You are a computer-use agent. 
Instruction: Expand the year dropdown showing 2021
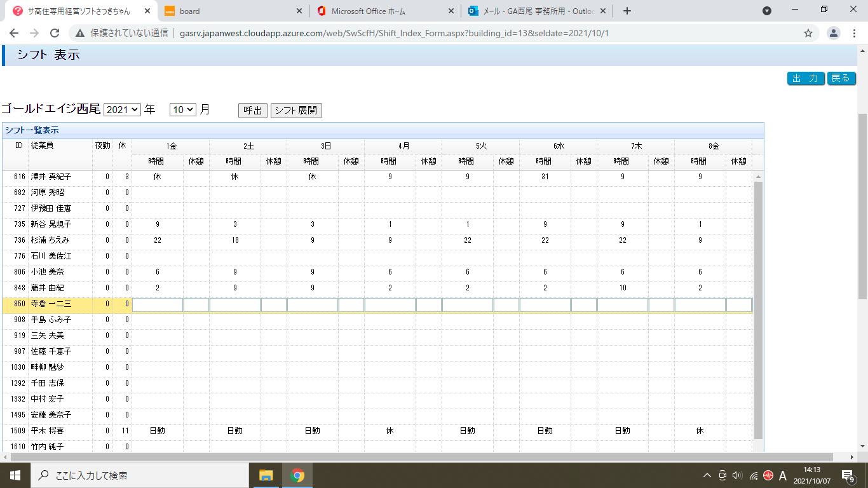click(x=122, y=110)
